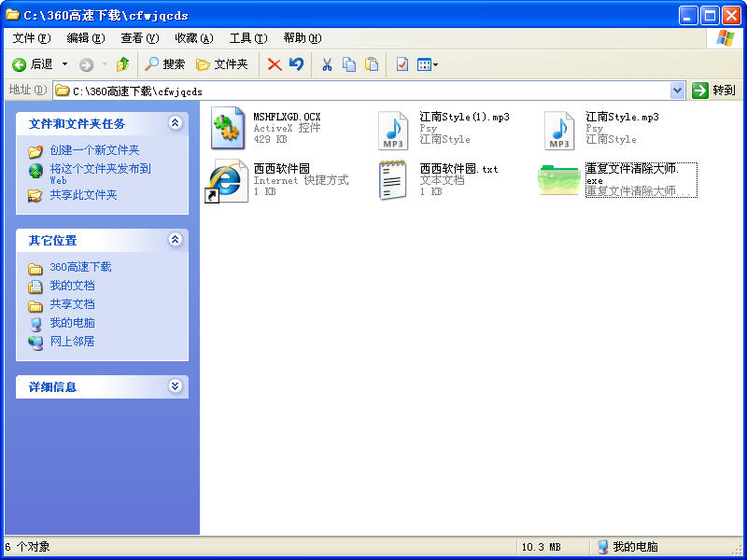Click the blue undo arrow icon
The height and width of the screenshot is (560, 747).
[x=296, y=64]
